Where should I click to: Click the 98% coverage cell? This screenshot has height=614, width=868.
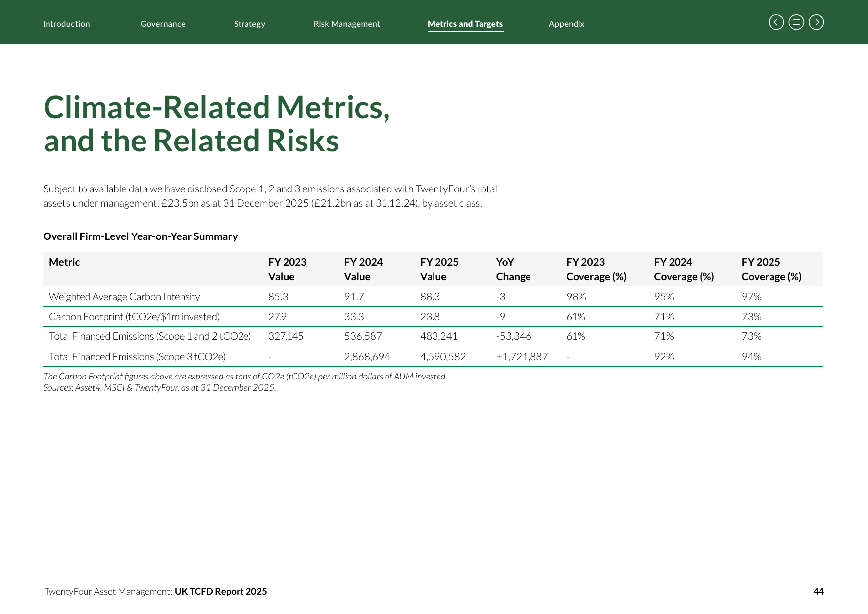576,297
